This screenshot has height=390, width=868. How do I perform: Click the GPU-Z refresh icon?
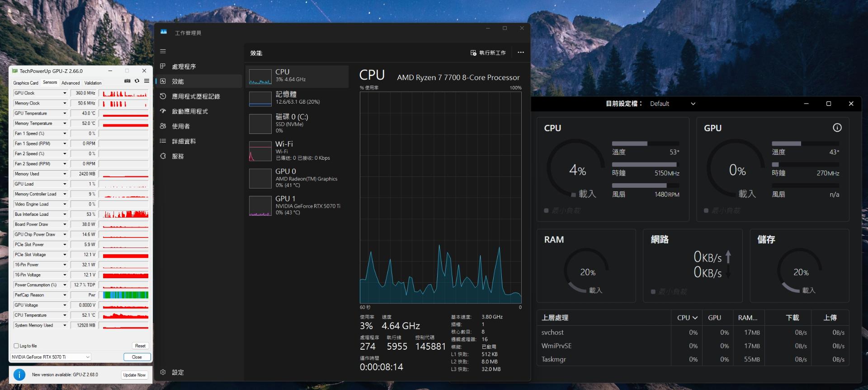(x=137, y=81)
